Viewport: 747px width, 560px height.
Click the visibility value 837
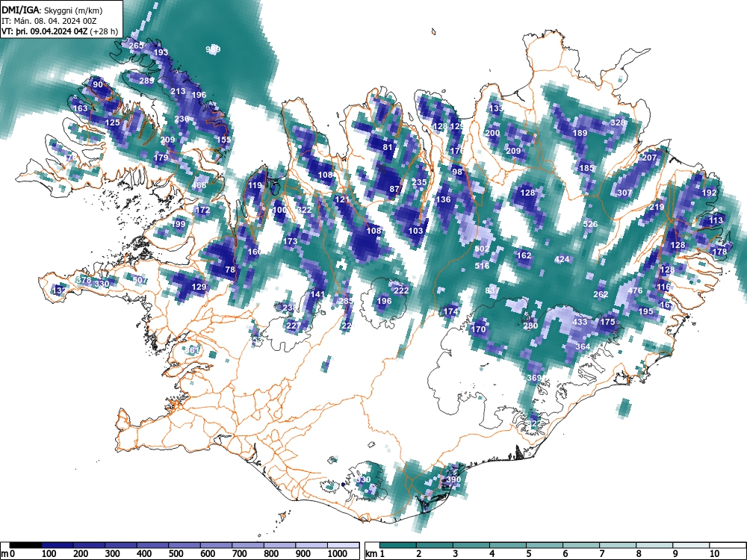(492, 290)
